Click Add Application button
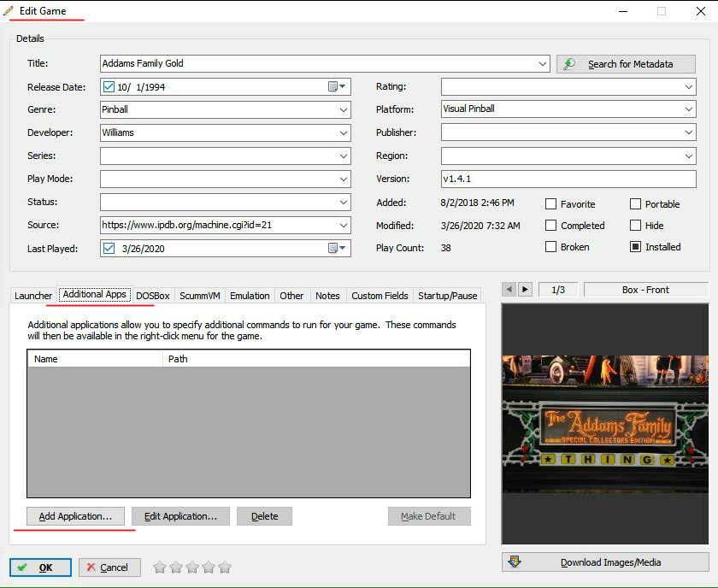 (75, 516)
